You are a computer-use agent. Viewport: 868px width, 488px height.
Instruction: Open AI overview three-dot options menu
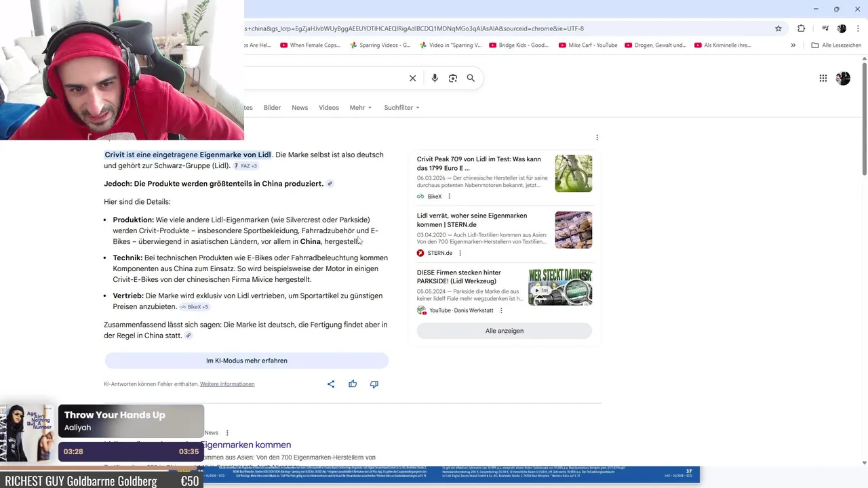(x=597, y=138)
